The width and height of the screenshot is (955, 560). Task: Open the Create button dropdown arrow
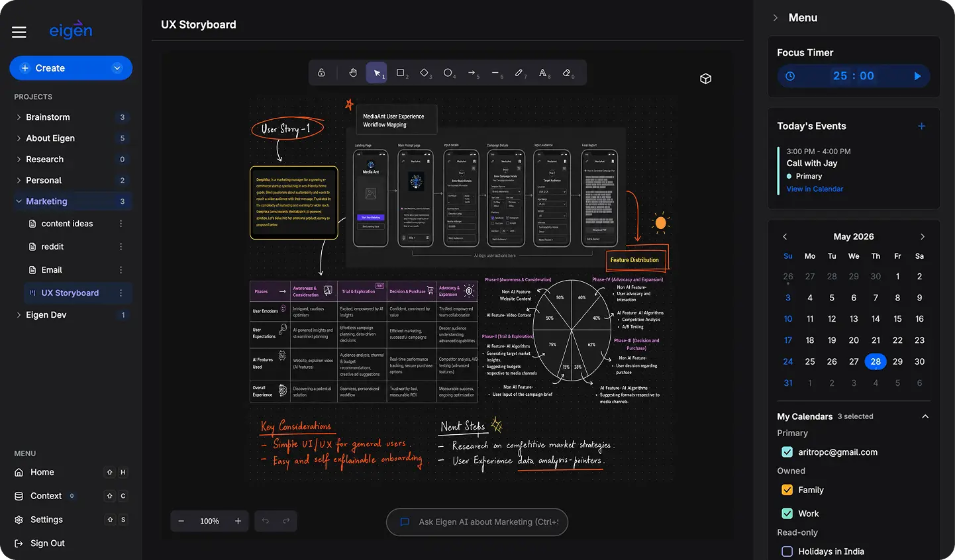coord(117,68)
